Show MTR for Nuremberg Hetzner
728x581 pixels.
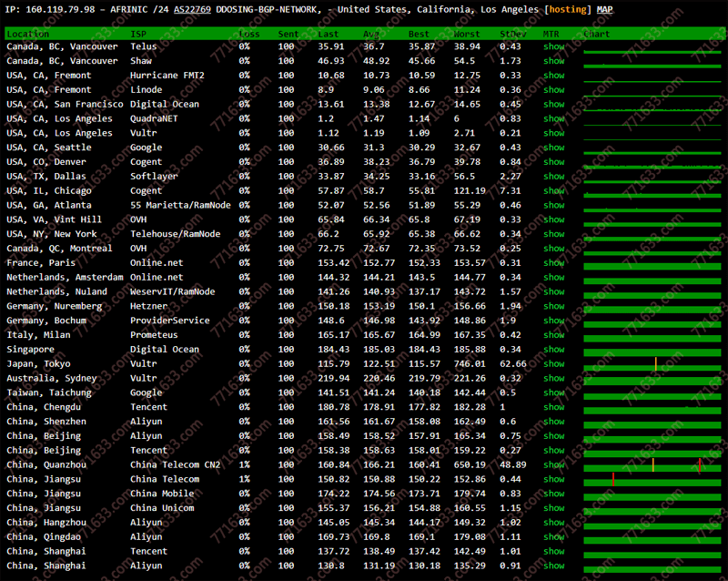pyautogui.click(x=554, y=306)
